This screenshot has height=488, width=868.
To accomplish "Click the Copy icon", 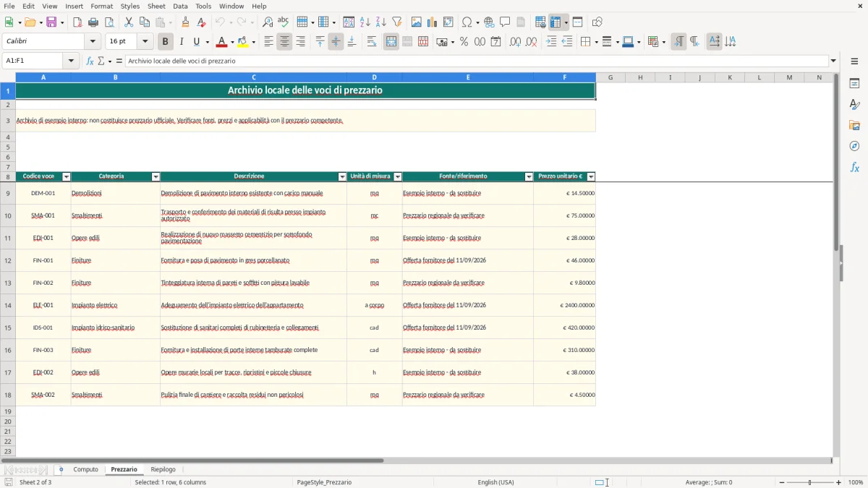I will [145, 22].
